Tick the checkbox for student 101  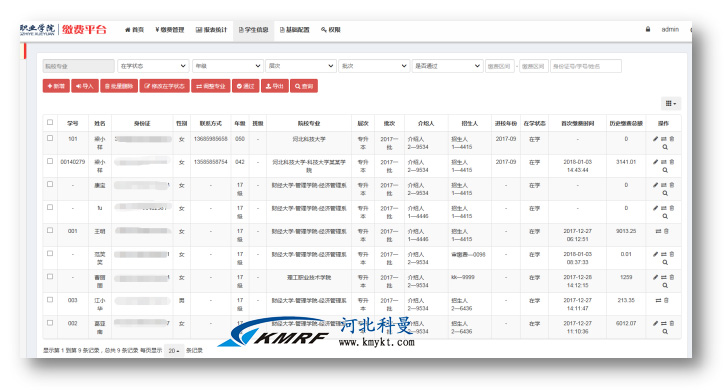point(50,138)
